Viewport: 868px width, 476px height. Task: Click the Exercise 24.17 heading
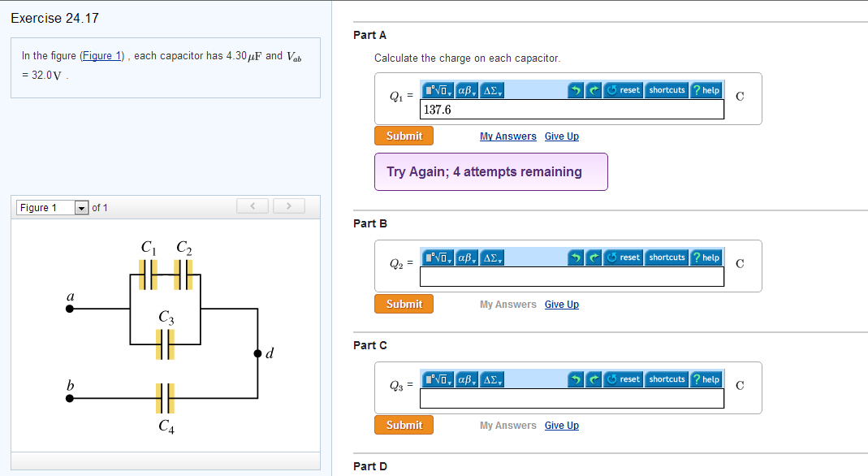tap(54, 18)
